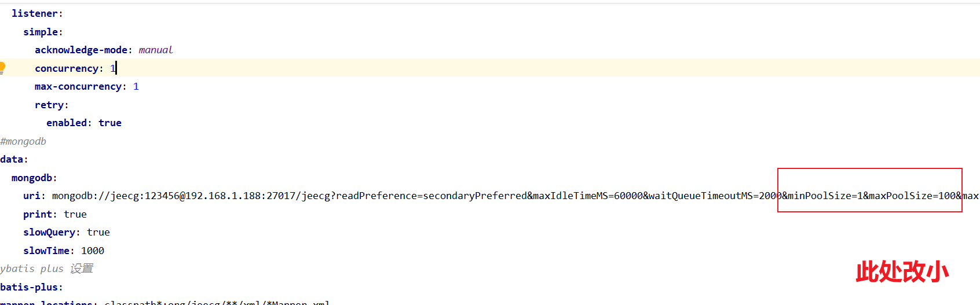
Task: Click the yellow lightbulb intention icon
Action: tap(2, 68)
